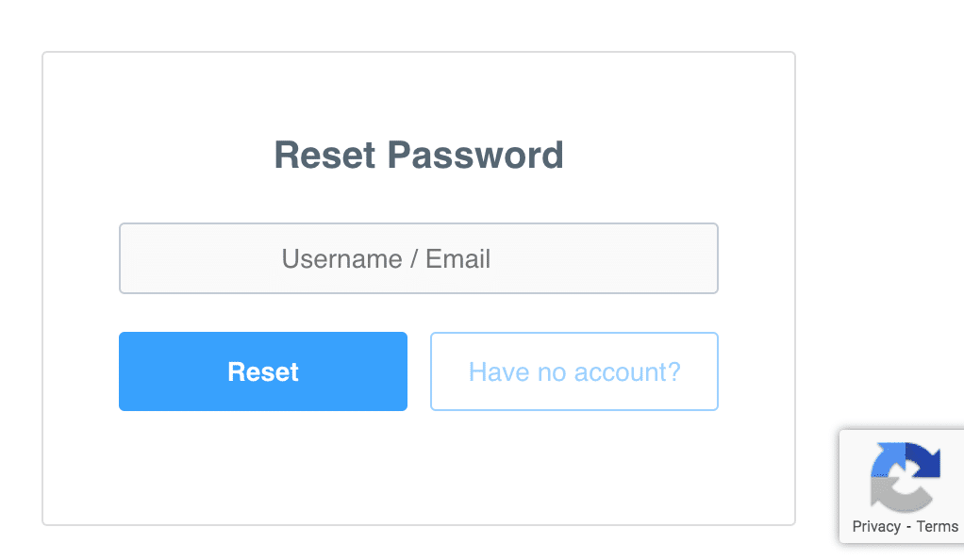Click the Have no account? label text
This screenshot has height=560, width=964.
pos(574,371)
